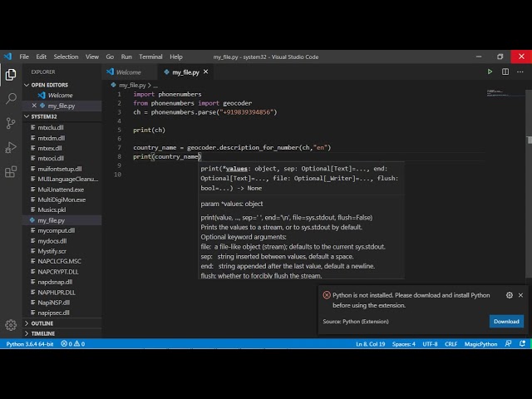Run Python file with the play icon
This screenshot has height=399, width=532.
point(490,71)
